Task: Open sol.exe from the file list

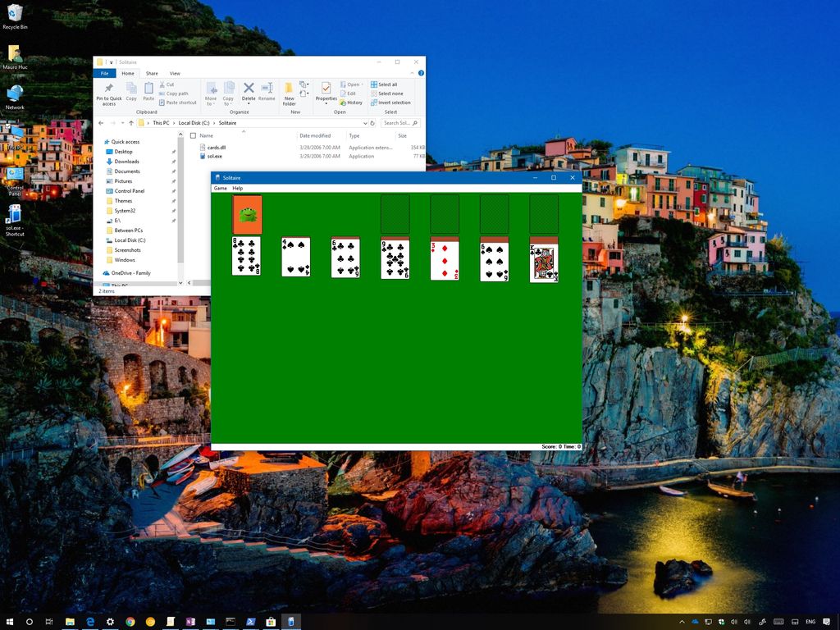Action: 214,155
